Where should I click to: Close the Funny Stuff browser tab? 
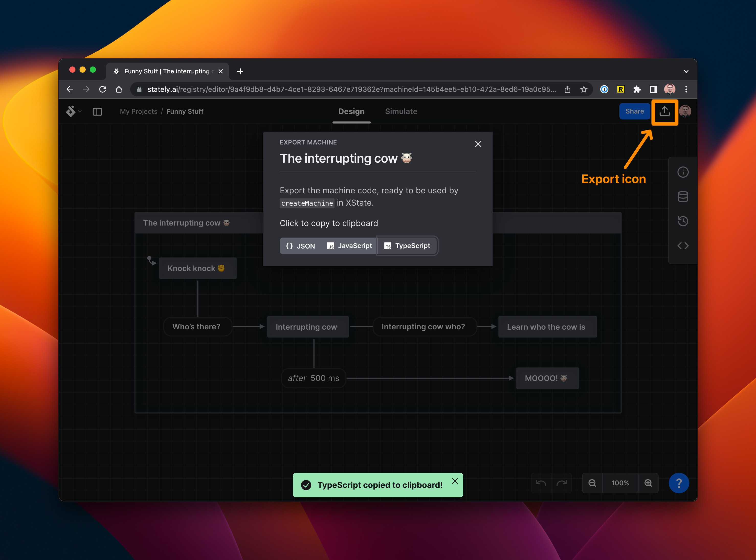click(x=221, y=71)
